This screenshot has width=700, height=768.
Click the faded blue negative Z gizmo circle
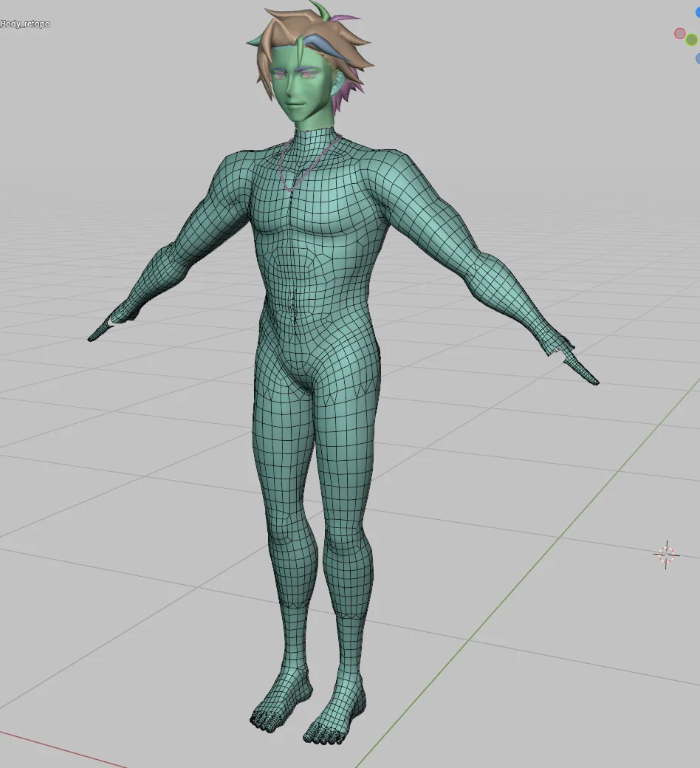click(698, 58)
